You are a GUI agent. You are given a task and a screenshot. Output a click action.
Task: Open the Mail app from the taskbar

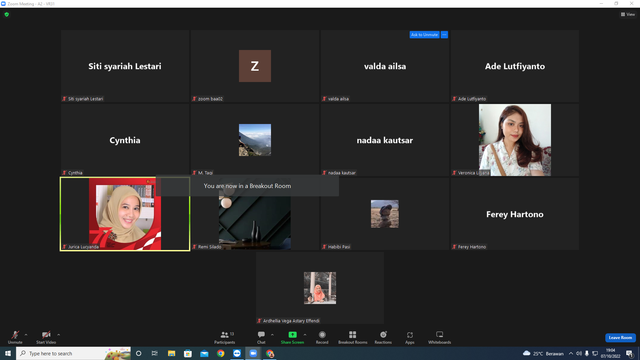204,353
